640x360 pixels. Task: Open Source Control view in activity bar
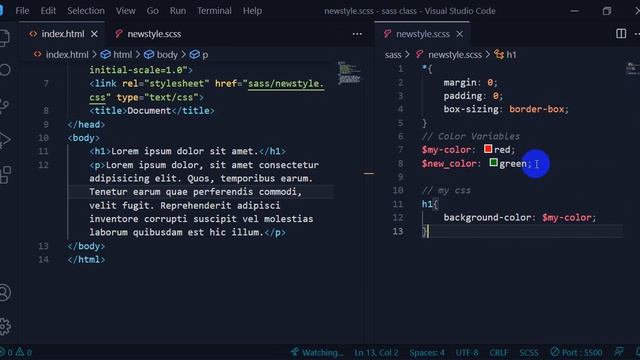click(x=4, y=105)
